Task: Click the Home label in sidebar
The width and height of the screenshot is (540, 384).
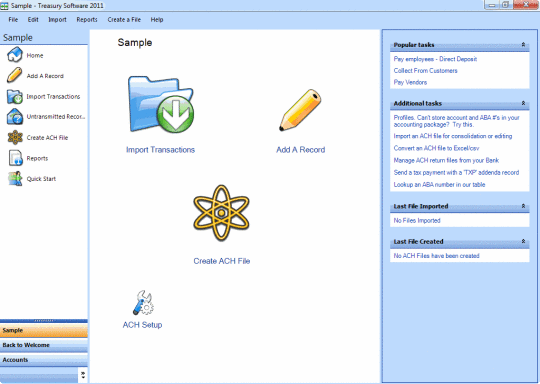Action: coord(35,55)
